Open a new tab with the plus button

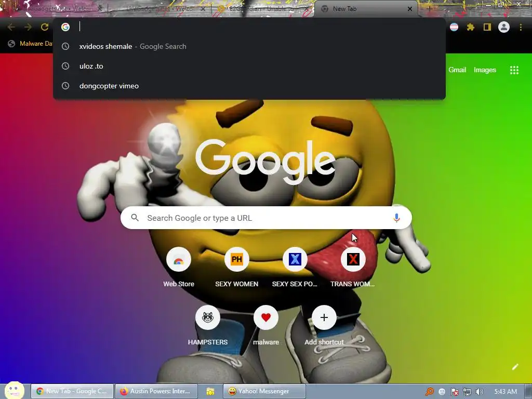[429, 9]
